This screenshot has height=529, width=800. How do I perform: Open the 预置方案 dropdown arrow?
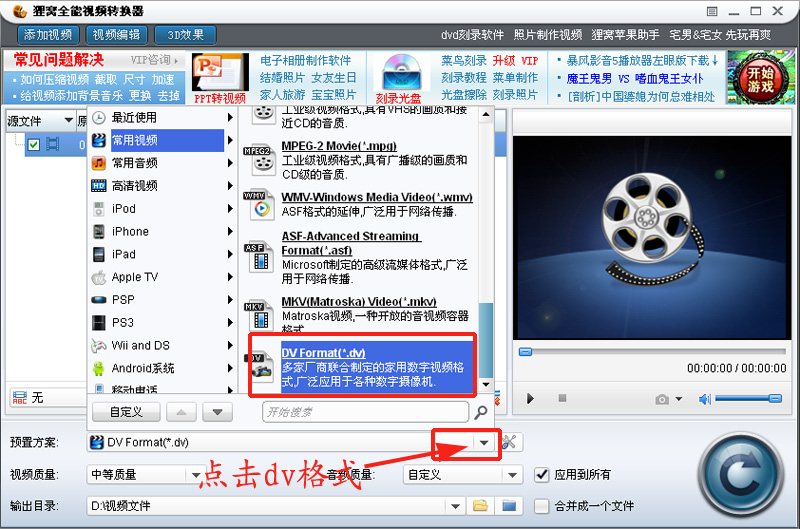484,443
